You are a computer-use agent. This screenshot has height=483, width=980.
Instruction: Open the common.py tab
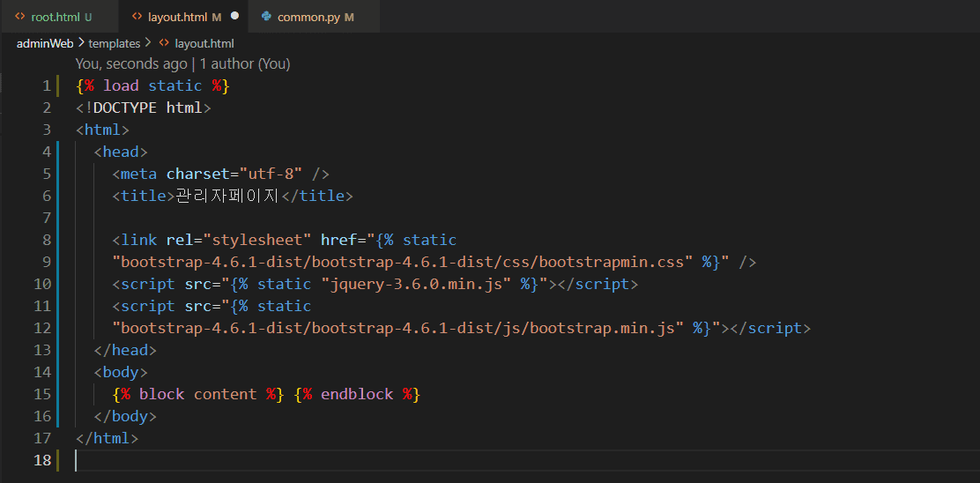coord(314,17)
